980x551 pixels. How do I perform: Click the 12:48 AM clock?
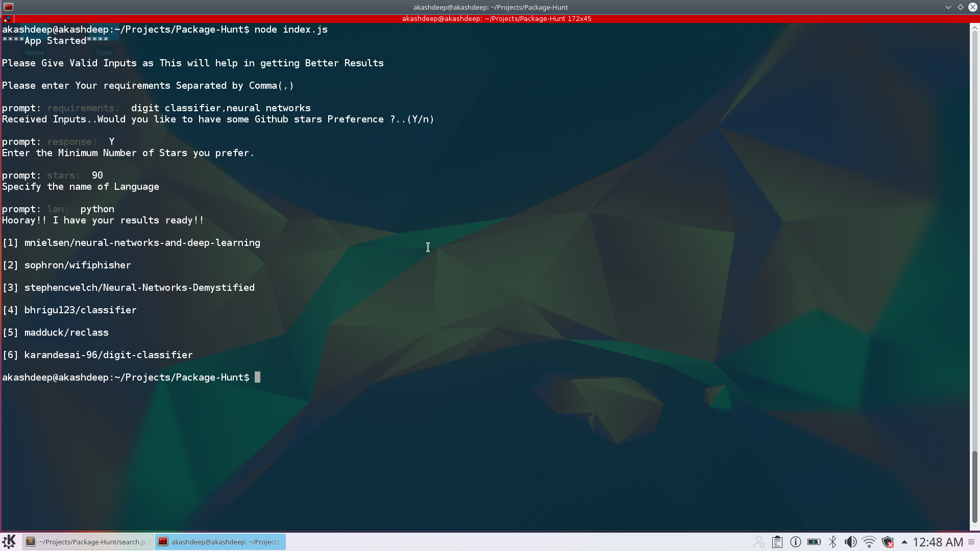[x=938, y=542]
